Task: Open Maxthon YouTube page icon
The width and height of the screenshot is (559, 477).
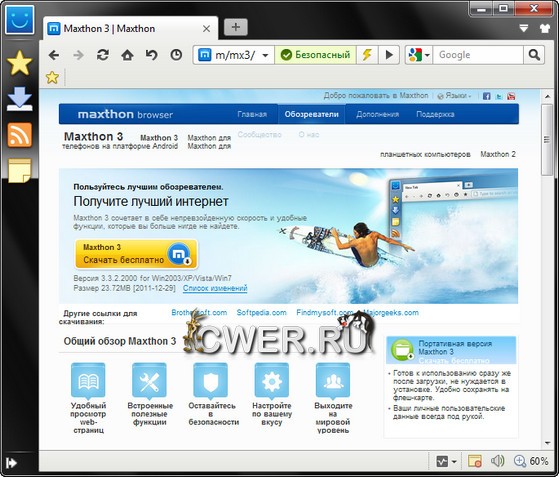Action: pyautogui.click(x=511, y=96)
